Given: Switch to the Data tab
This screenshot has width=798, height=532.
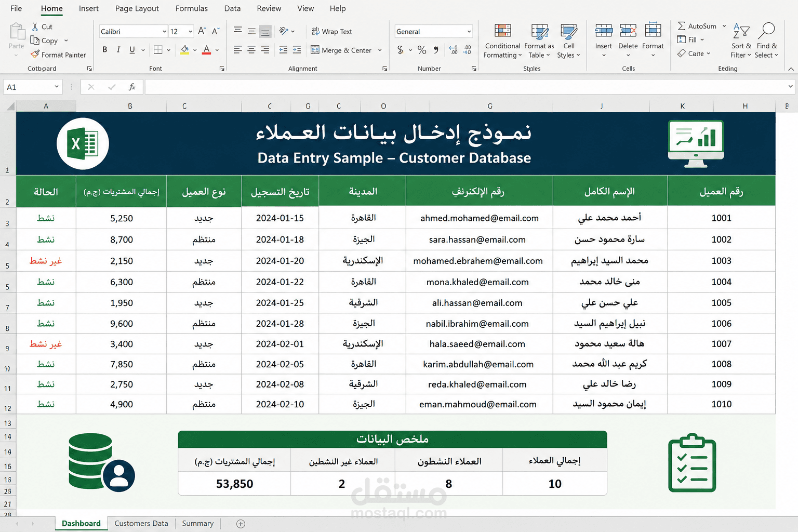Looking at the screenshot, I should point(232,8).
